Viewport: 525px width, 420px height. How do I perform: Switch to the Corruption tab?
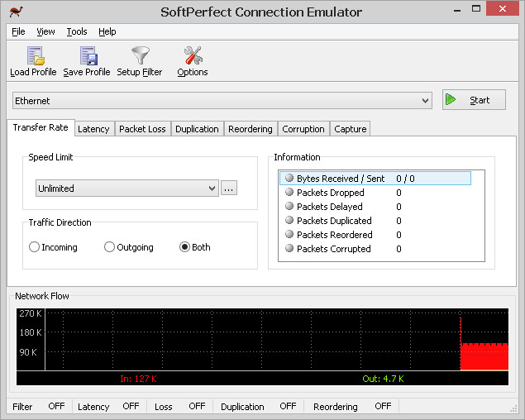point(303,129)
